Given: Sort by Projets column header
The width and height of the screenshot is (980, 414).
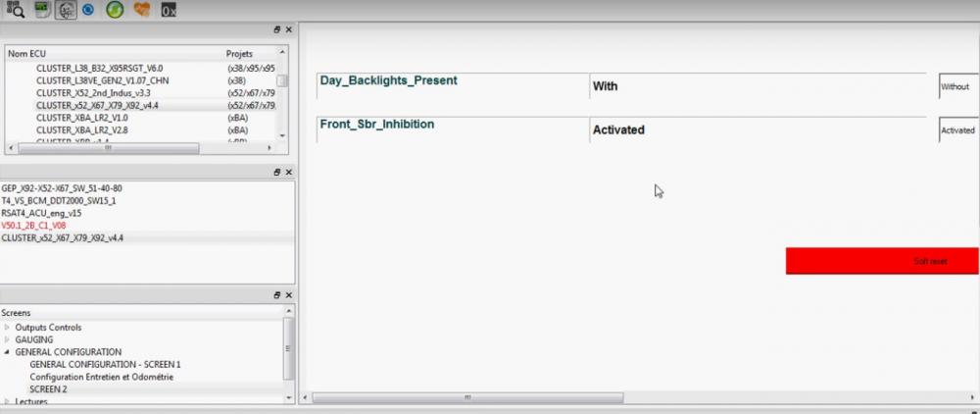Looking at the screenshot, I should tap(239, 54).
